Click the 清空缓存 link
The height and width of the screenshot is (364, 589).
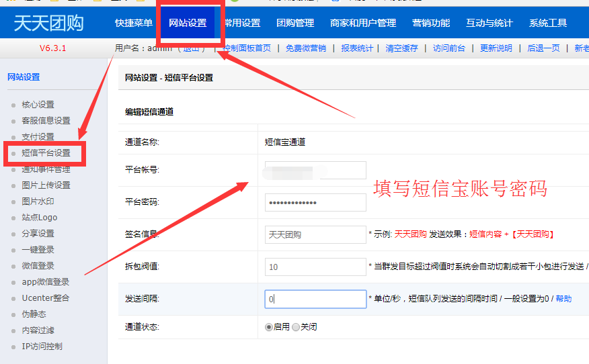click(401, 48)
